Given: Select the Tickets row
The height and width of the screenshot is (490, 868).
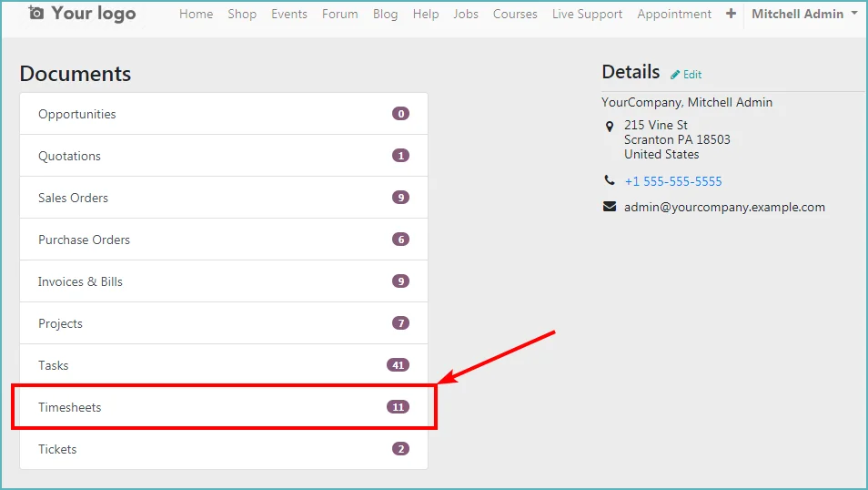Looking at the screenshot, I should click(224, 449).
